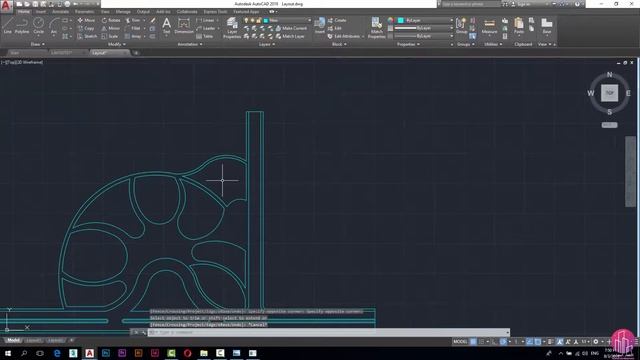Click the object color wheel icon
This screenshot has width=640, height=360.
(x=390, y=20)
